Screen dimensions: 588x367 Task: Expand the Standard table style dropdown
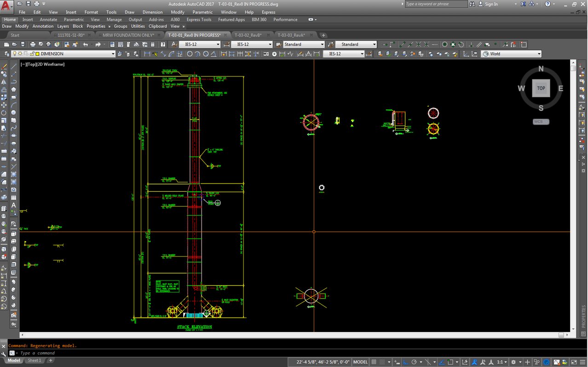point(322,45)
